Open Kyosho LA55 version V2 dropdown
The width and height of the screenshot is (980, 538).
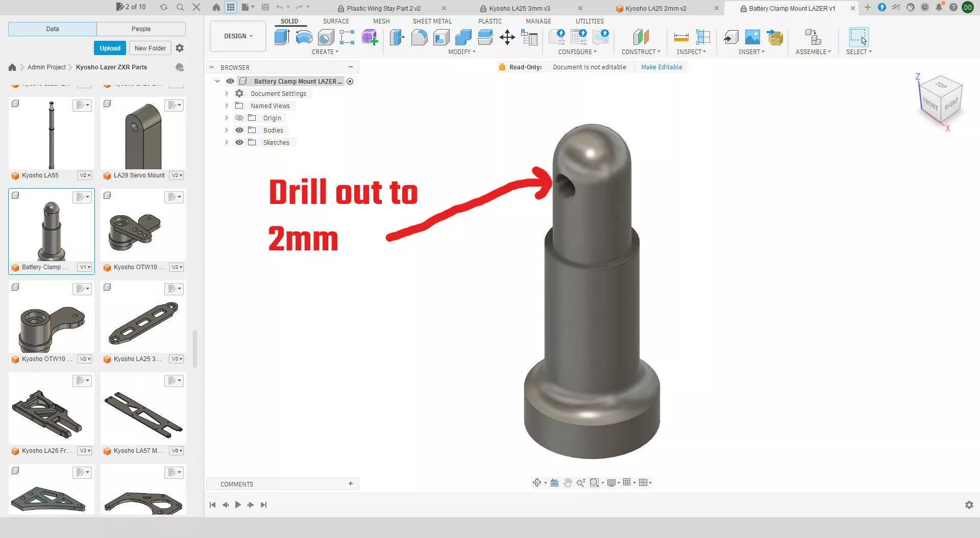pos(85,175)
